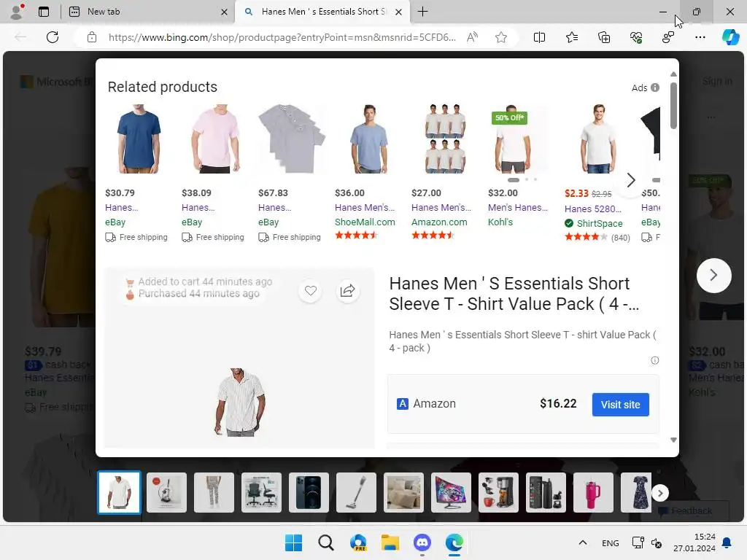Advance related products carousel arrow
The width and height of the screenshot is (747, 560).
[x=631, y=180]
